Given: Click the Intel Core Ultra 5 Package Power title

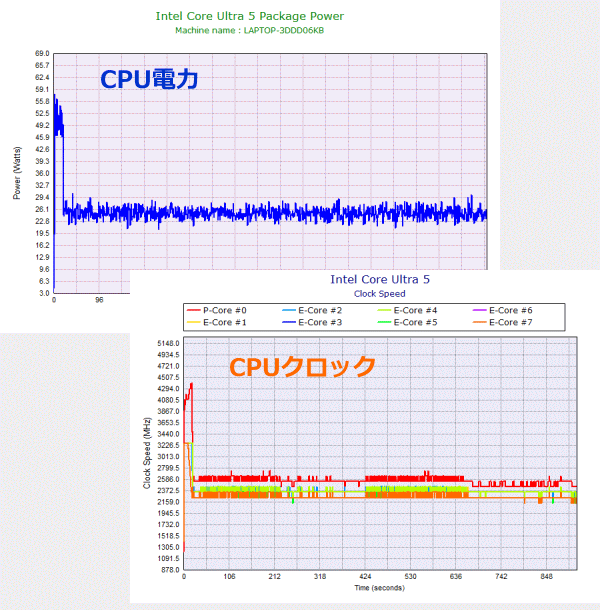Looking at the screenshot, I should (250, 16).
